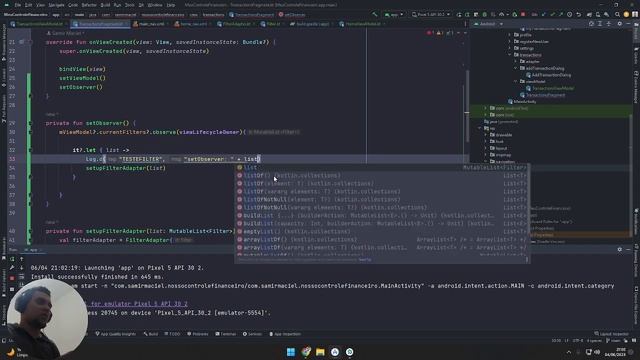This screenshot has height=360, width=640.
Task: Click the Project panel gear settings icon
Action: [620, 24]
